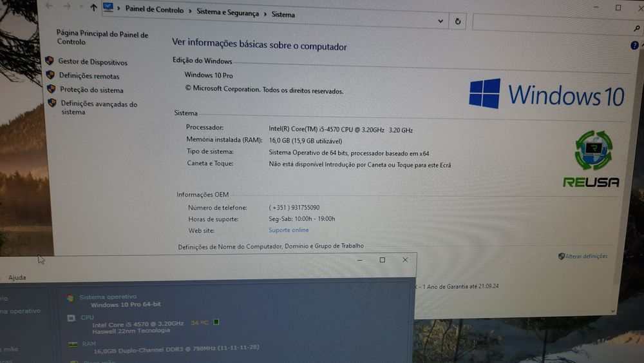Viewport: 644px width, 363px height.
Task: Follow the 'Suporte online' link
Action: point(289,230)
